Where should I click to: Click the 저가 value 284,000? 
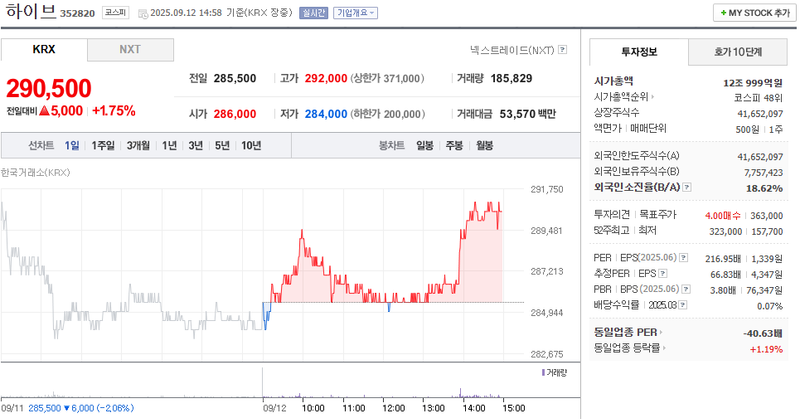click(x=326, y=114)
